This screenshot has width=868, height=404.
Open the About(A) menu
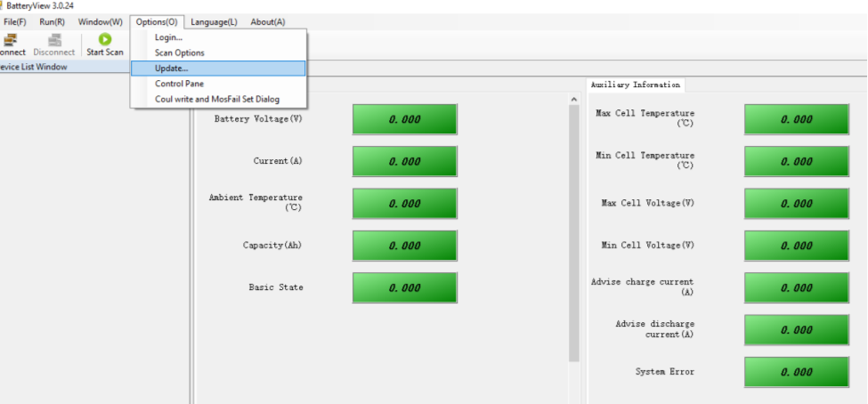[267, 21]
